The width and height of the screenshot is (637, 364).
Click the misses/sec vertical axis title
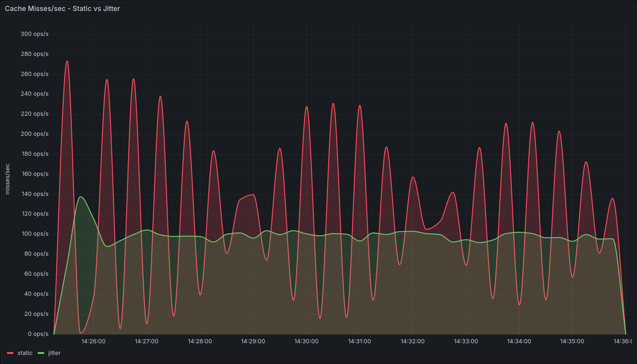tap(8, 179)
